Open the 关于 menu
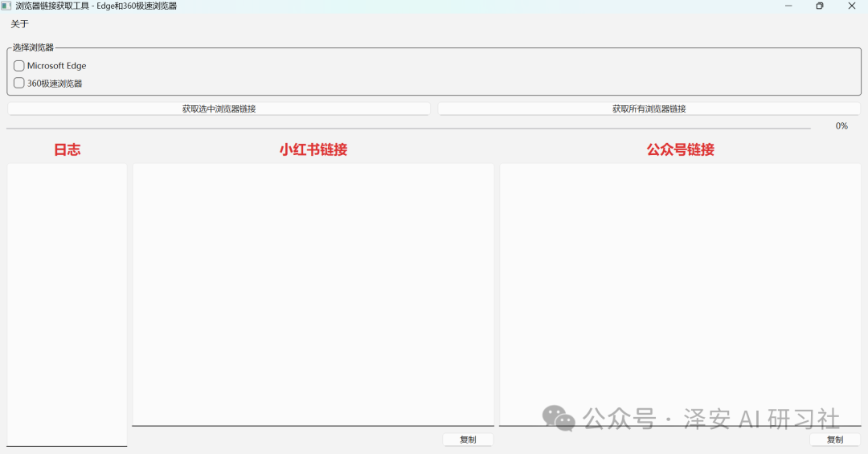The image size is (868, 454). tap(19, 24)
